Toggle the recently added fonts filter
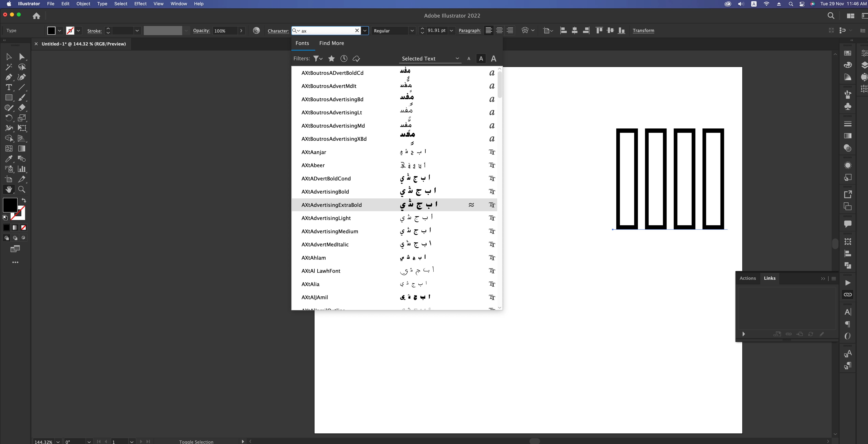This screenshot has height=444, width=868. [344, 59]
